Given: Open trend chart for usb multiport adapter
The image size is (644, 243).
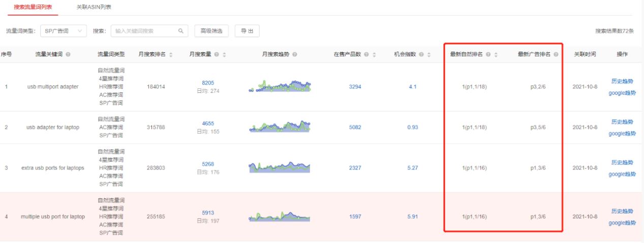Looking at the screenshot, I should (280, 86).
